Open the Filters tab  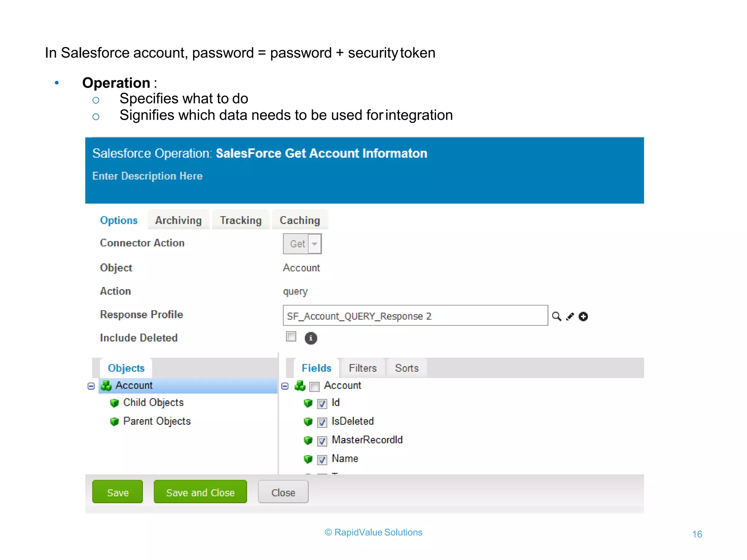click(363, 368)
